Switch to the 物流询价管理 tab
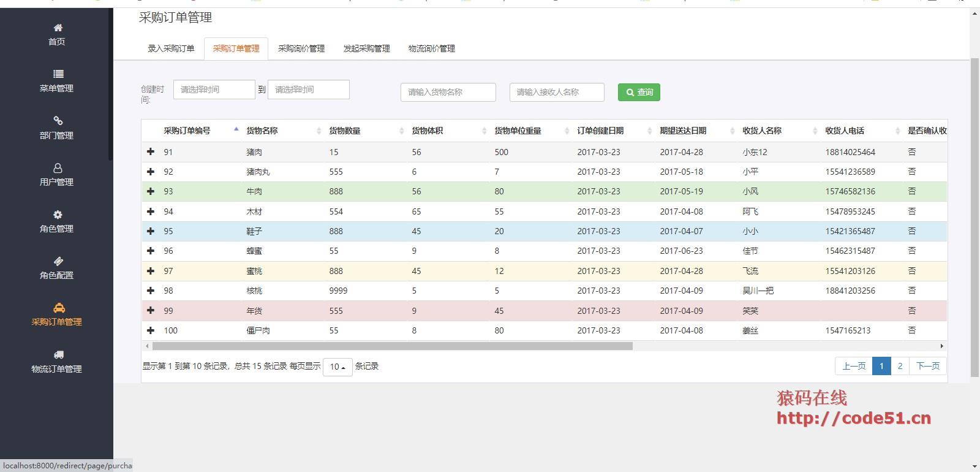 click(x=431, y=48)
